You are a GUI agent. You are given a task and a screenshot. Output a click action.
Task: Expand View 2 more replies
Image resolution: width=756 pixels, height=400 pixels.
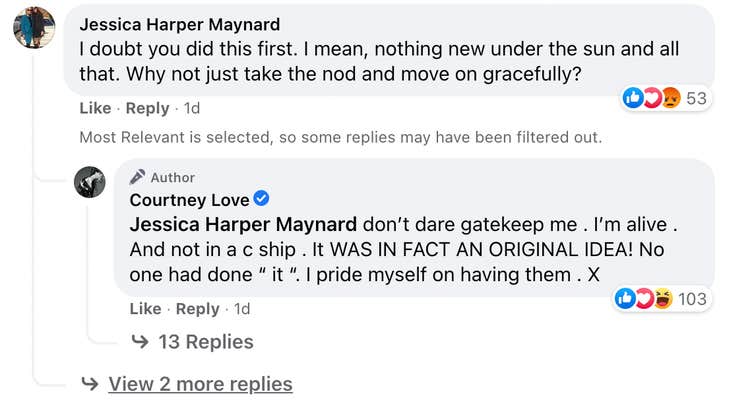200,383
